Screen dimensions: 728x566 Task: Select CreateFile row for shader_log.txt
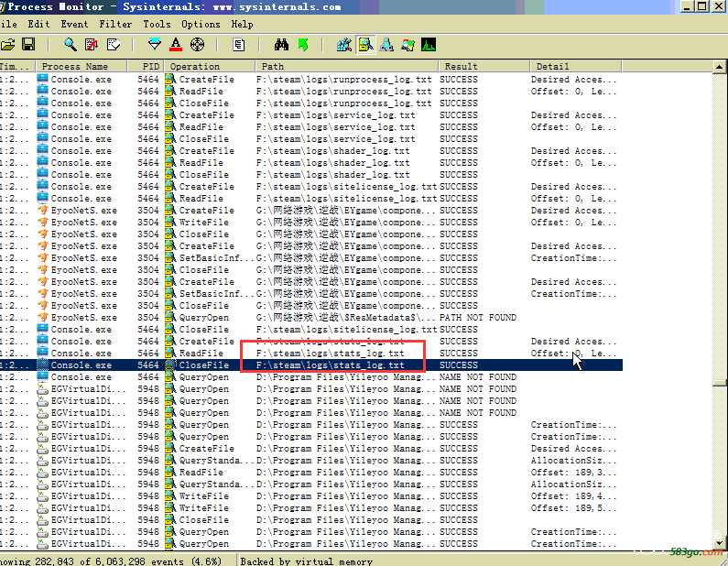tap(311, 151)
